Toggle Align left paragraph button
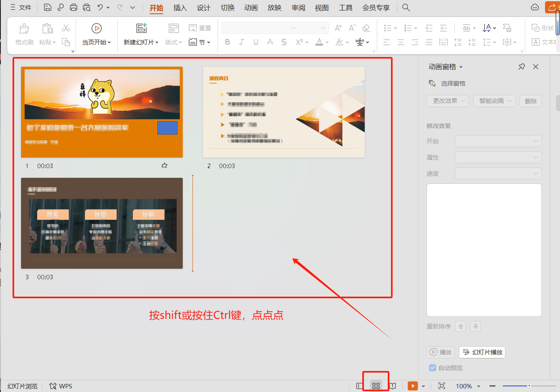560x392 pixels. pos(387,42)
